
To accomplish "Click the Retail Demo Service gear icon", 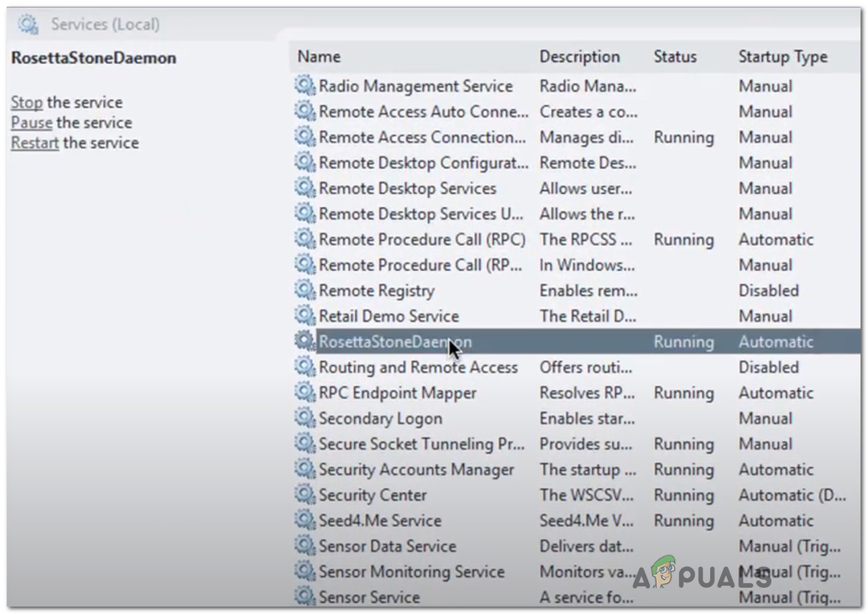I will coord(305,316).
